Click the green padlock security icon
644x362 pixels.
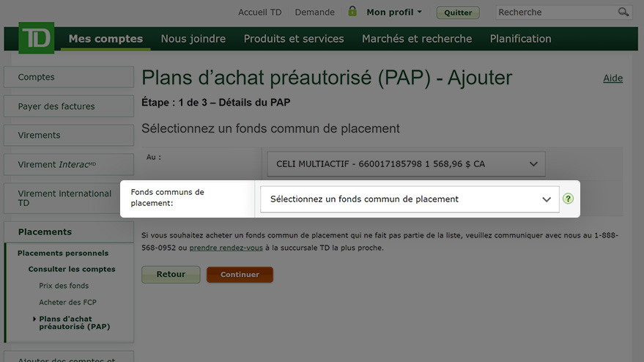[x=352, y=11]
